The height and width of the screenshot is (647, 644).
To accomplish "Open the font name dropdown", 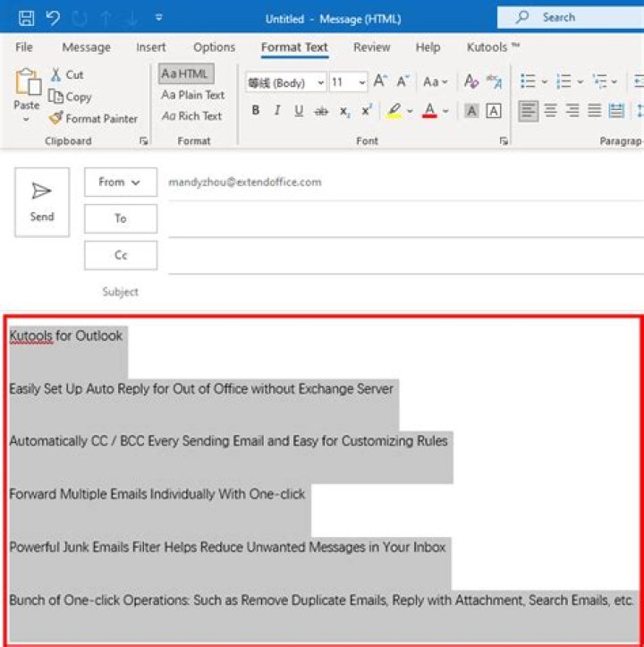I will tap(320, 82).
